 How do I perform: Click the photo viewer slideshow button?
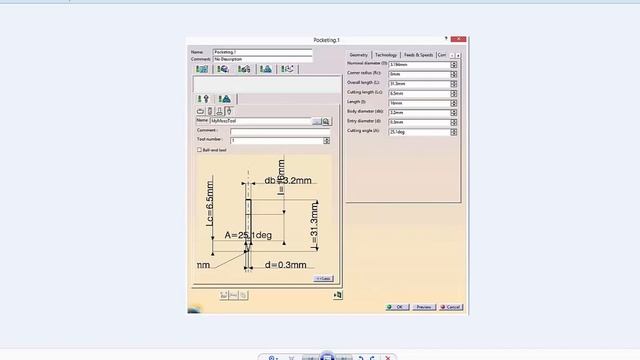point(327,357)
